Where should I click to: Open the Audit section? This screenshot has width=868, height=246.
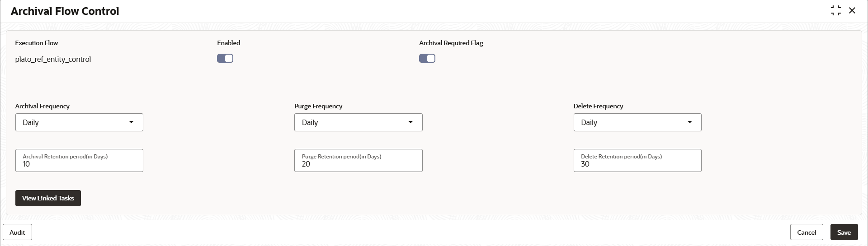click(17, 232)
